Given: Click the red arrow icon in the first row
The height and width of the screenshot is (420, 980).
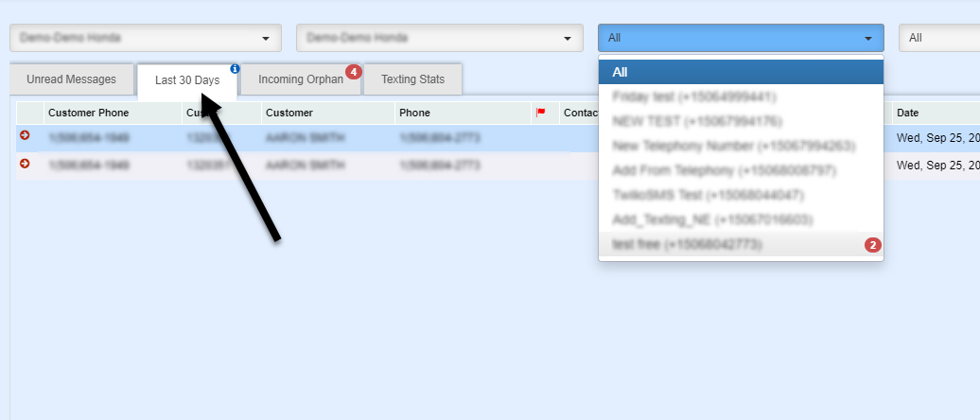Looking at the screenshot, I should (x=25, y=136).
